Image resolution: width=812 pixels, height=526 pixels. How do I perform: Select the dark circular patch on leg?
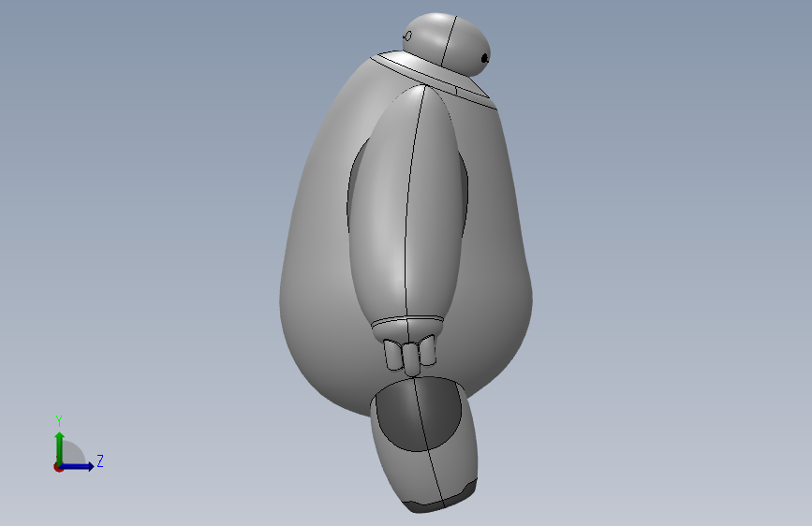[x=419, y=415]
